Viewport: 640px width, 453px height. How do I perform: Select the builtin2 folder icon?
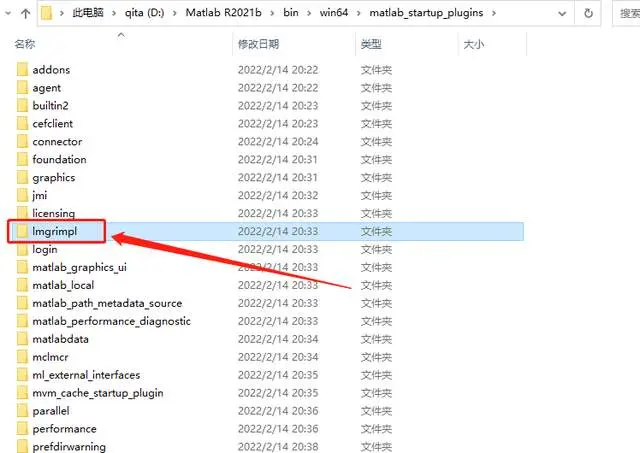(x=22, y=105)
